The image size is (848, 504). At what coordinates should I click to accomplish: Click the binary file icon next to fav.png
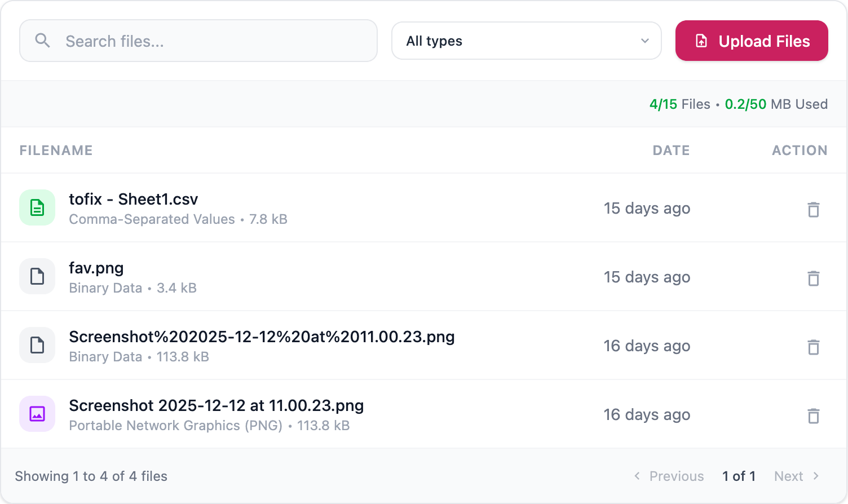(37, 276)
